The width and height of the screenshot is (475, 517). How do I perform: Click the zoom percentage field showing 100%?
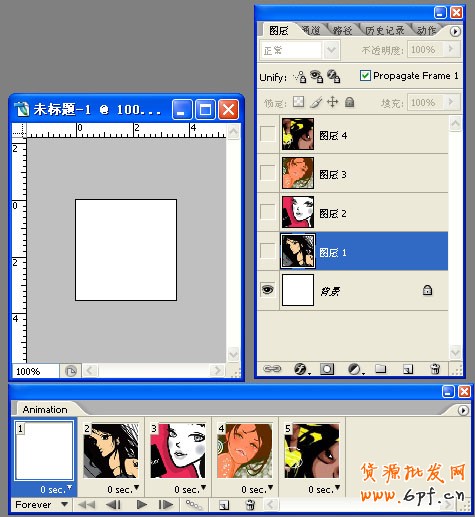pyautogui.click(x=36, y=371)
